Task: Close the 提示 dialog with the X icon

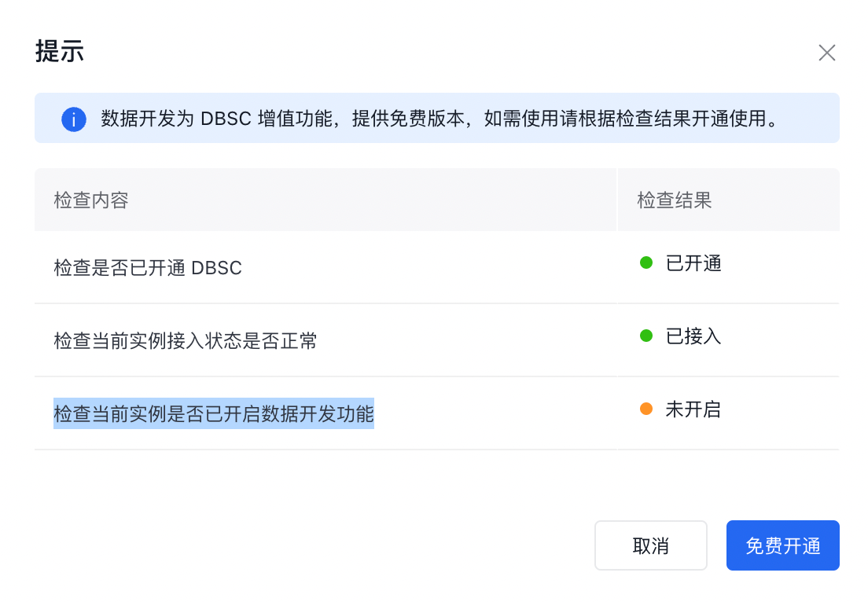Action: (x=826, y=53)
